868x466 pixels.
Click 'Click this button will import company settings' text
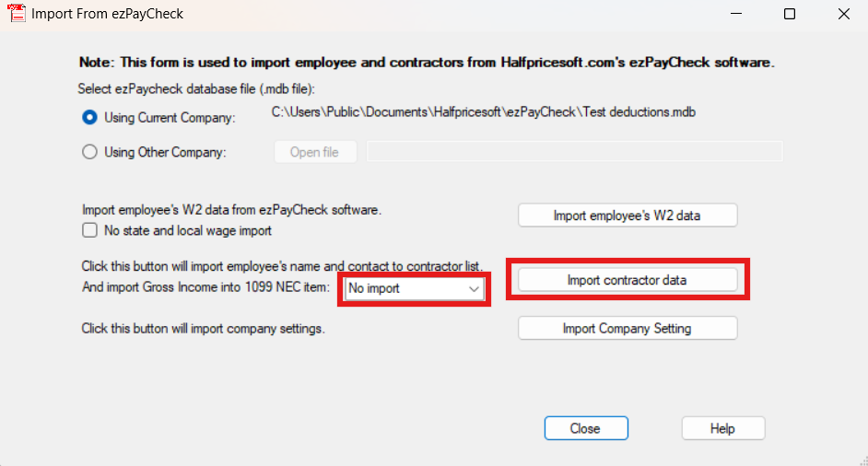pos(203,329)
